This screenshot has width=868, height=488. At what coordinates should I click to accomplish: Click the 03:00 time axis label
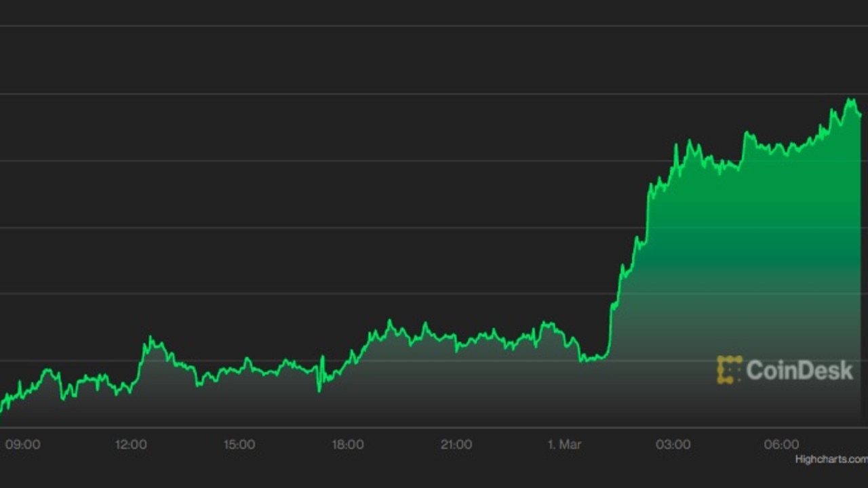[x=673, y=445]
